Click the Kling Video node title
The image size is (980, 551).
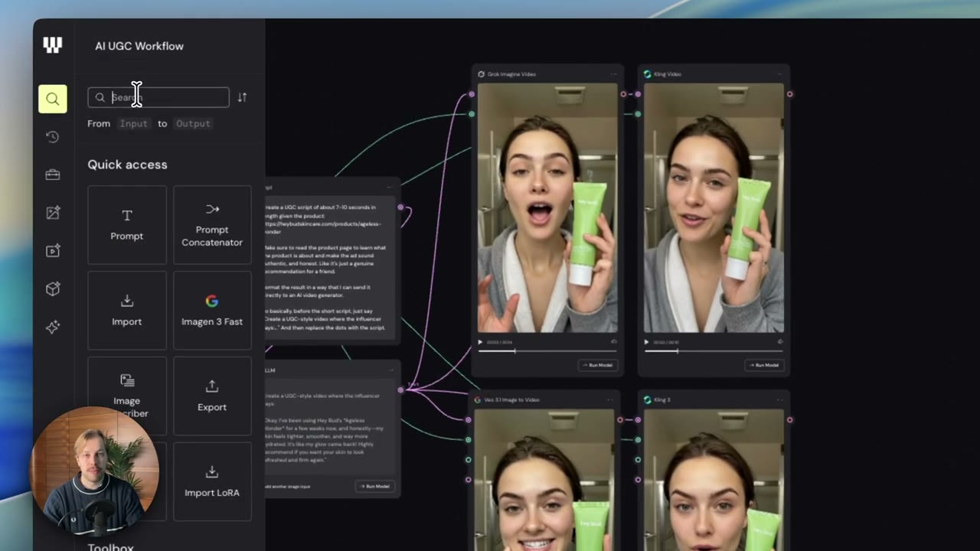pyautogui.click(x=668, y=74)
